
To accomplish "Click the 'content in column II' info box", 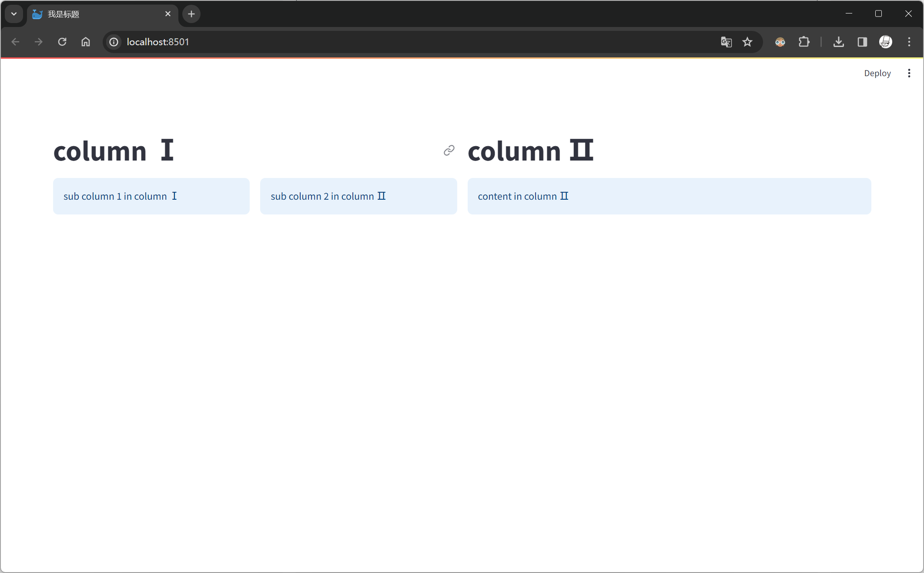I will tap(669, 196).
